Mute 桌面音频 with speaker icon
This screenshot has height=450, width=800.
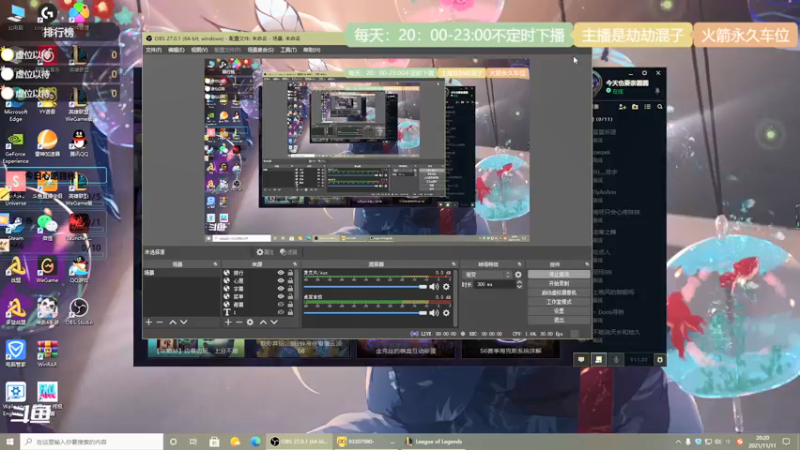[434, 313]
